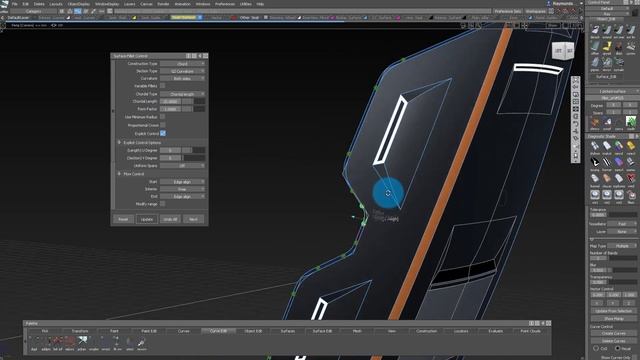Select the horizontal/vertical zebra stripe shade icon
The width and height of the screenshot is (640, 360).
coord(607,163)
